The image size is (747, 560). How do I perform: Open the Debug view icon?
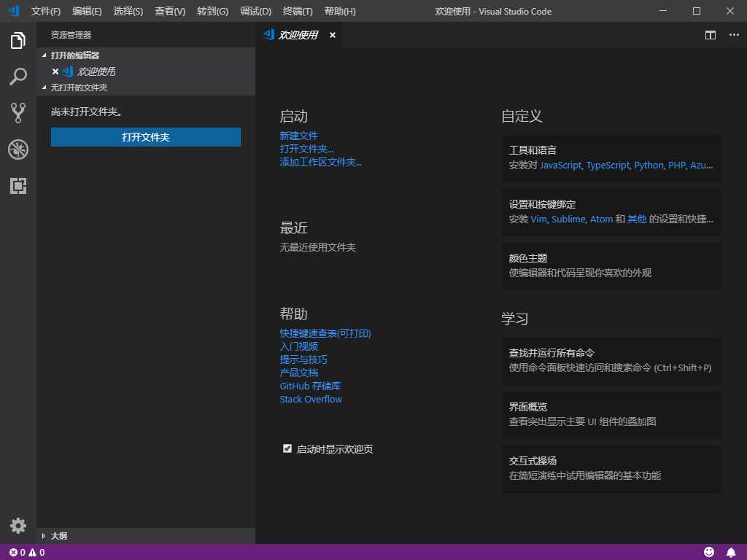pyautogui.click(x=18, y=149)
